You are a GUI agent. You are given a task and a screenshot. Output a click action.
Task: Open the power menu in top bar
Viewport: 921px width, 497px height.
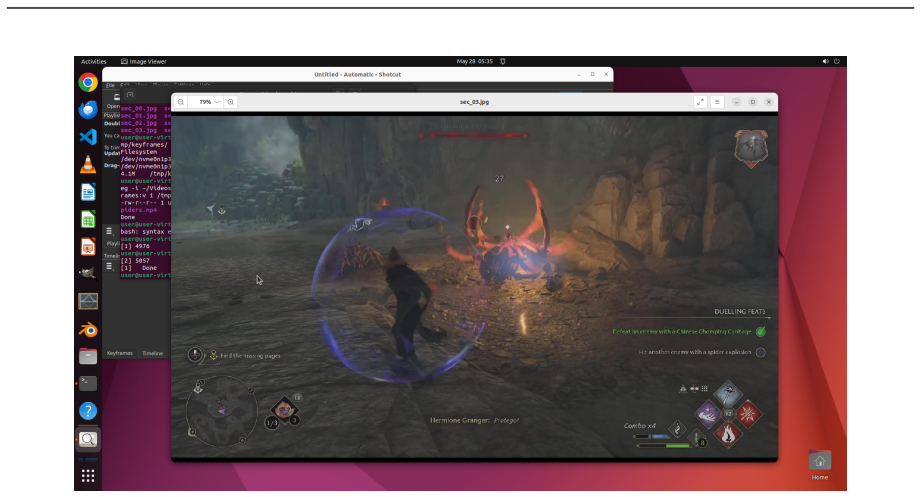pyautogui.click(x=836, y=61)
